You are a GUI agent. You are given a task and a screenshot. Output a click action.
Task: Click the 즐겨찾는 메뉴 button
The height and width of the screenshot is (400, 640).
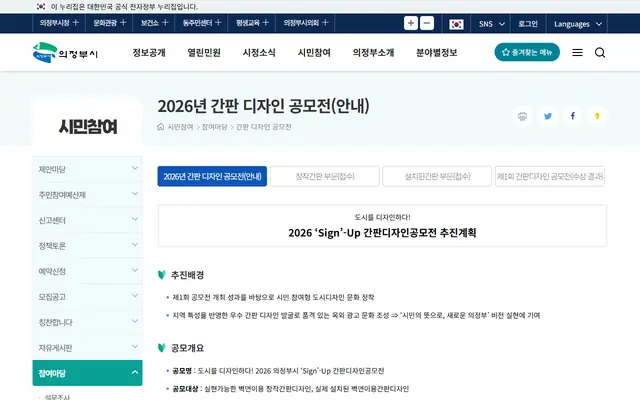tap(527, 52)
